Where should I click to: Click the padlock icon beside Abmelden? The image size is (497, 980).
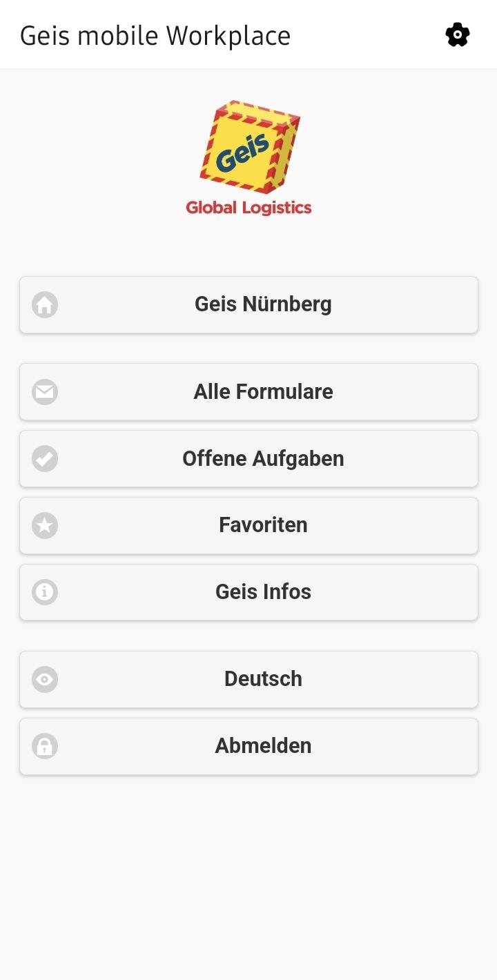[x=45, y=746]
